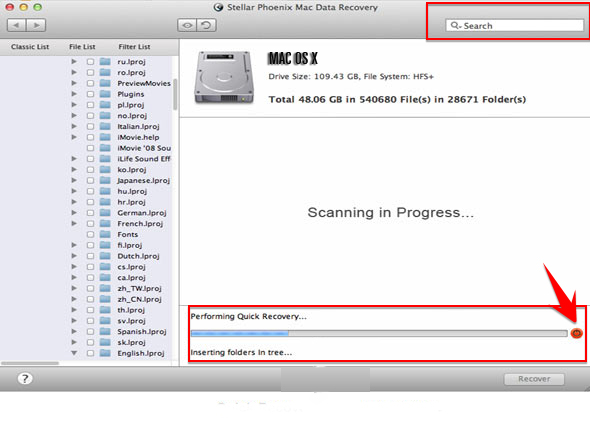This screenshot has width=590, height=421.
Task: Switch to the Classic List tab
Action: tap(30, 47)
